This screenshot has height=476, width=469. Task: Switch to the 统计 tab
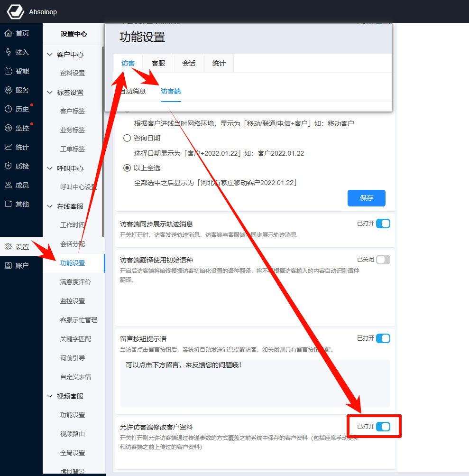point(219,63)
